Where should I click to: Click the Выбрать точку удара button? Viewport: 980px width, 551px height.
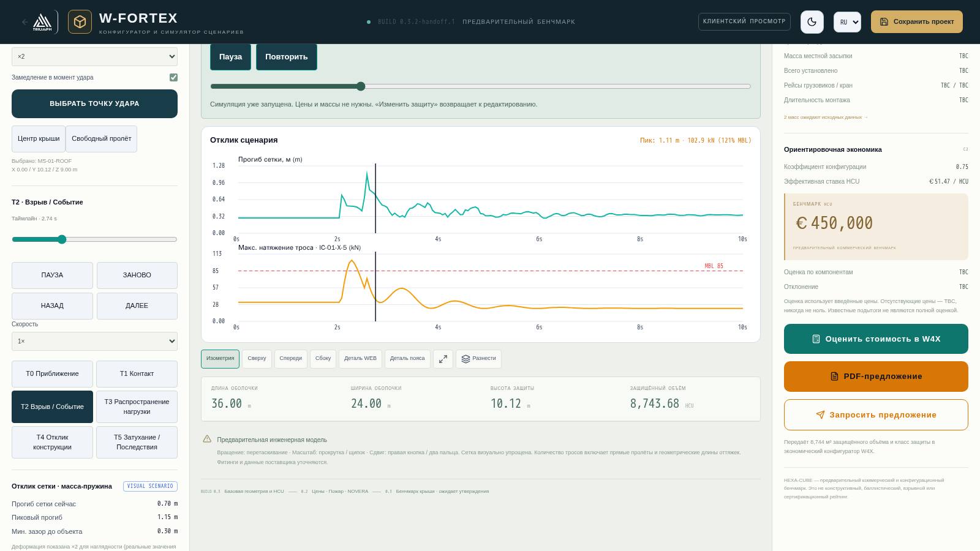94,103
